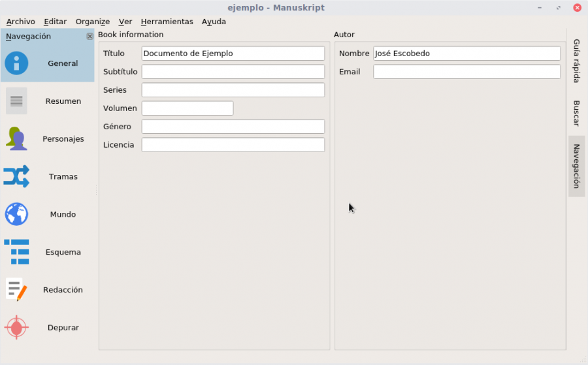The height and width of the screenshot is (365, 588).
Task: Focus the author Email field
Action: (467, 72)
